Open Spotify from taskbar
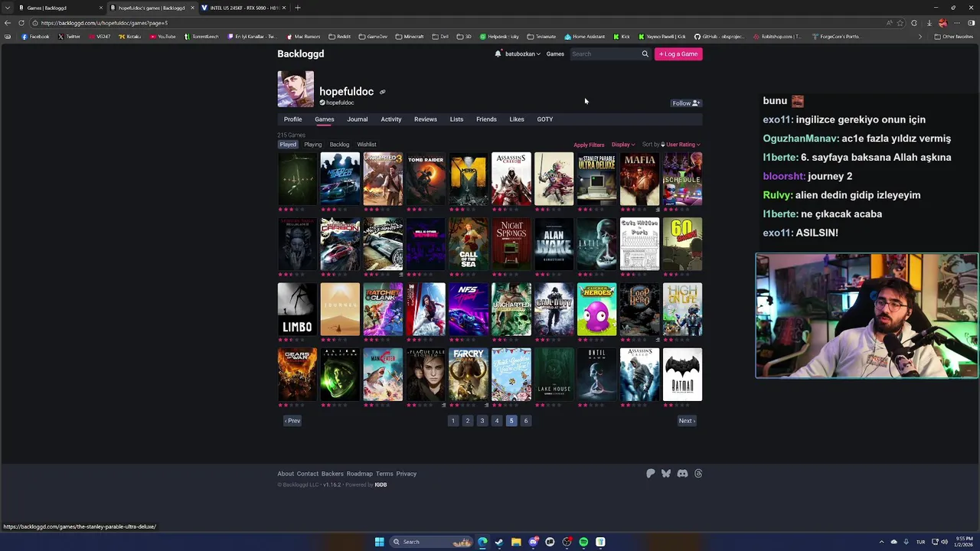980x551 pixels. pos(583,542)
